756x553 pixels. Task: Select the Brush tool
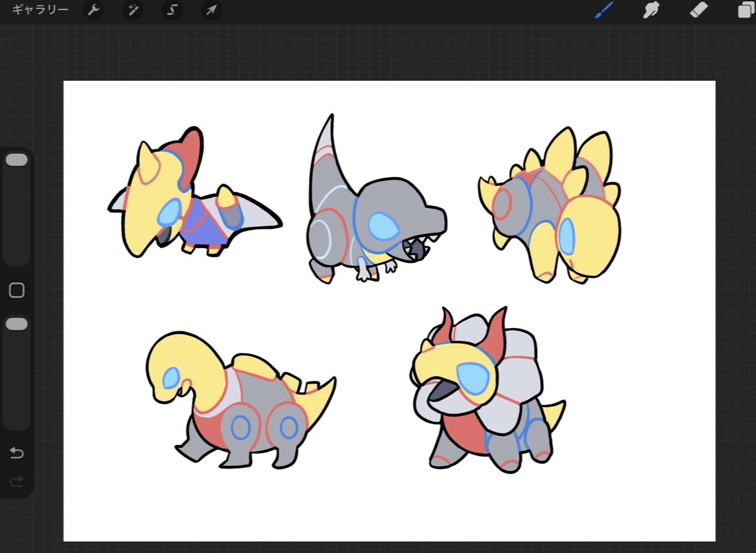click(x=604, y=10)
